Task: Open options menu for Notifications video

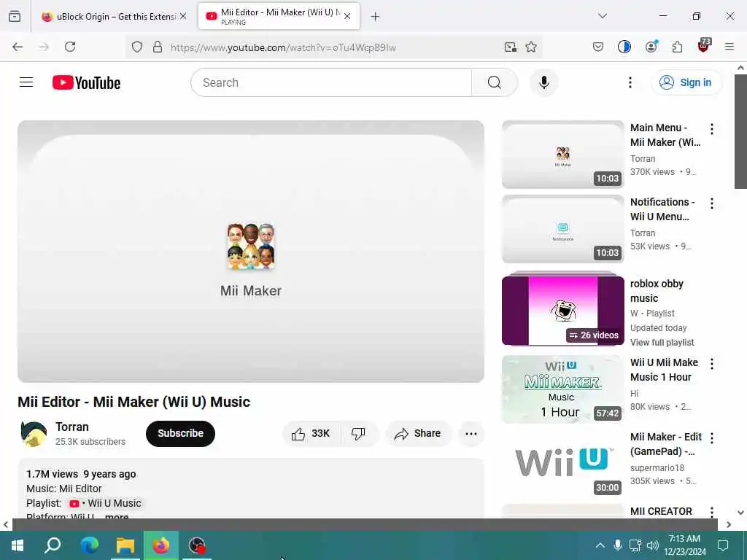Action: (712, 203)
